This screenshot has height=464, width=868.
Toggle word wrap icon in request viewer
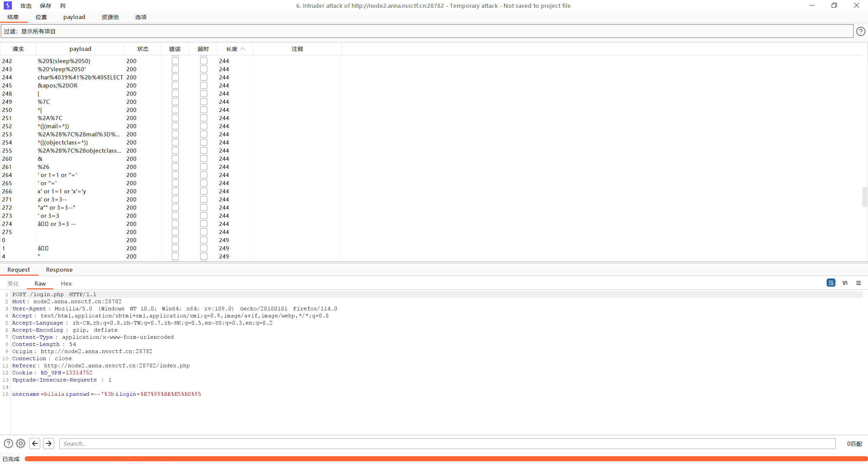point(831,283)
